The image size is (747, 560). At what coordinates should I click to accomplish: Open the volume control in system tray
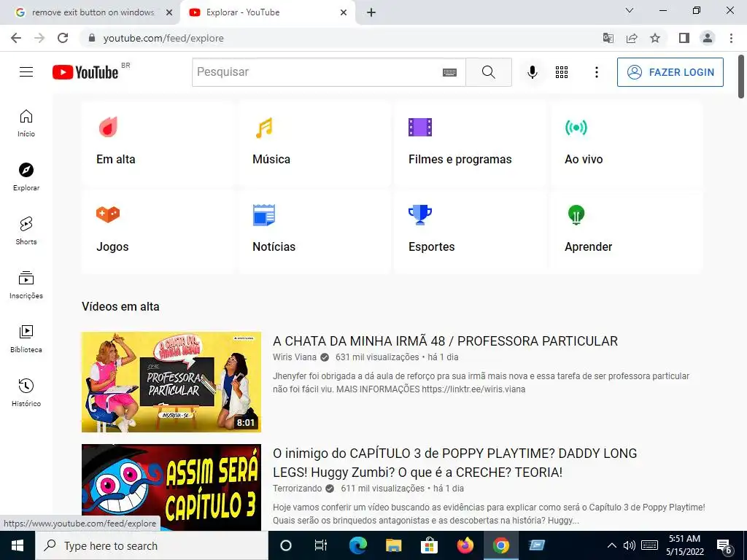(x=630, y=545)
